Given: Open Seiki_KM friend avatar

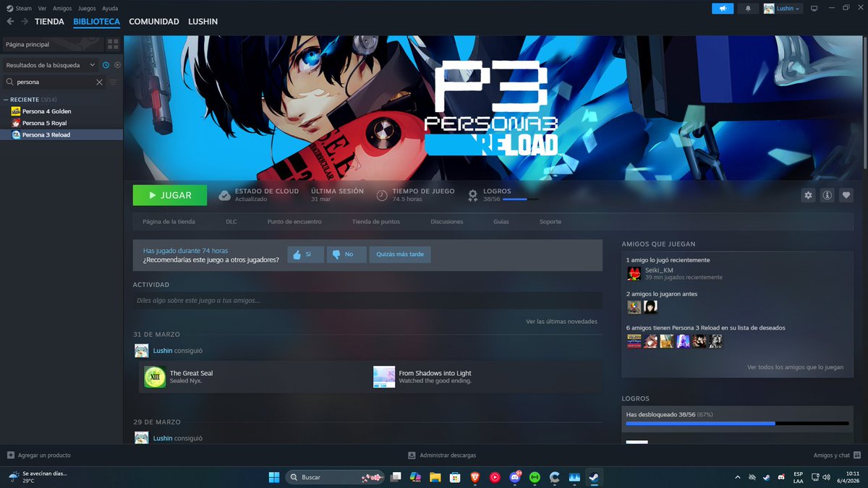Looking at the screenshot, I should tap(634, 273).
